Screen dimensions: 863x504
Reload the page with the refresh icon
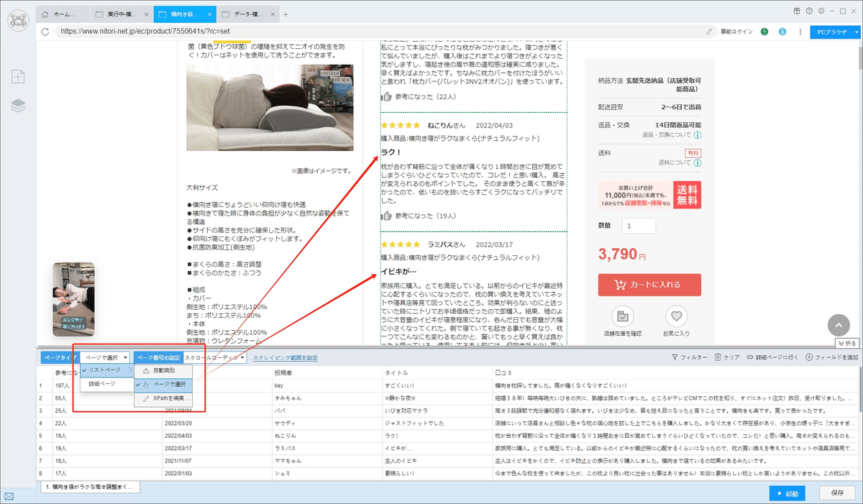coord(45,32)
